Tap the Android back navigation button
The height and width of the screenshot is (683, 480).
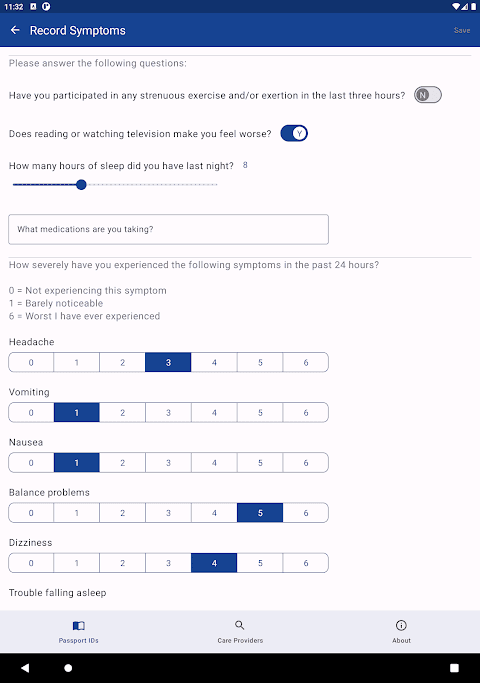(x=25, y=668)
